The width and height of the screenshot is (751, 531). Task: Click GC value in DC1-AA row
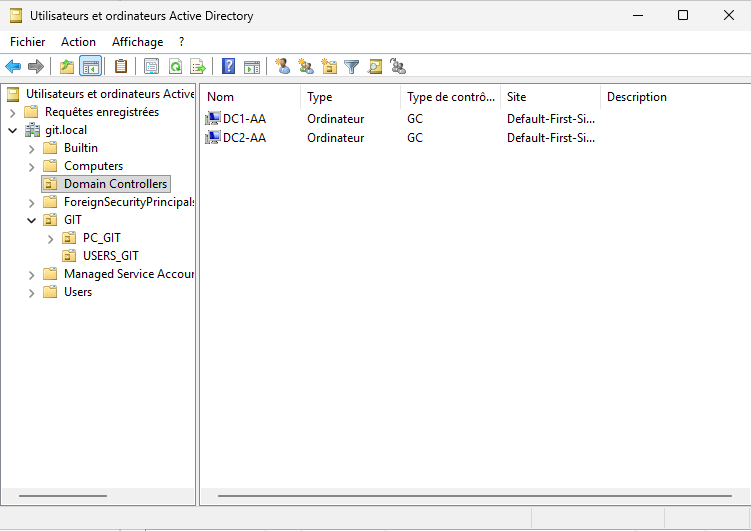pyautogui.click(x=415, y=119)
